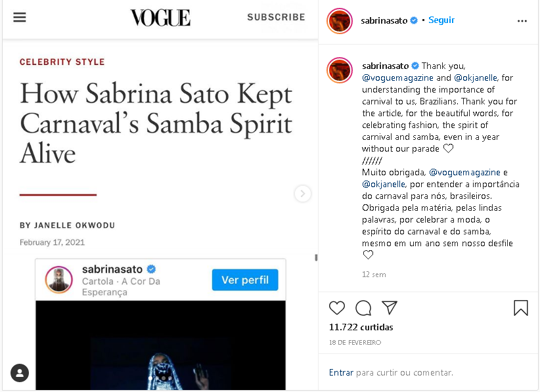
Task: Share the post with the paper plane icon
Action: 390,308
